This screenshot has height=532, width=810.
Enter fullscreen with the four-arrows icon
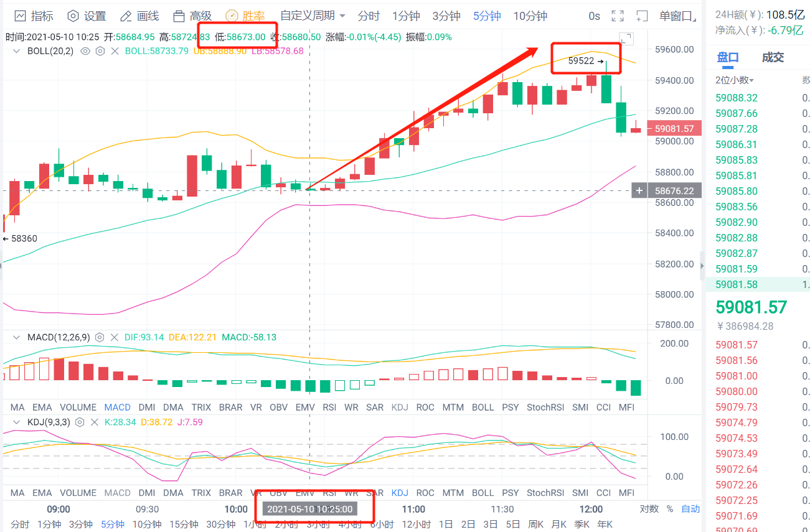[x=618, y=16]
